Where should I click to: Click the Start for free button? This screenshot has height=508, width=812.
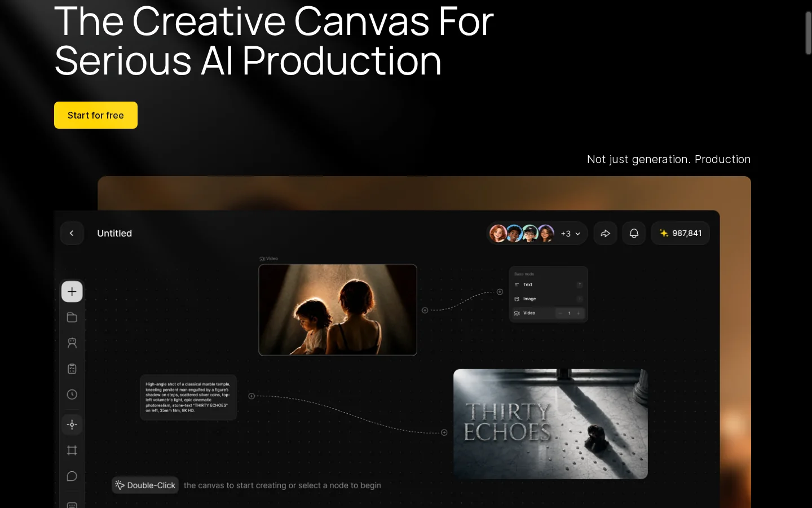tap(96, 115)
